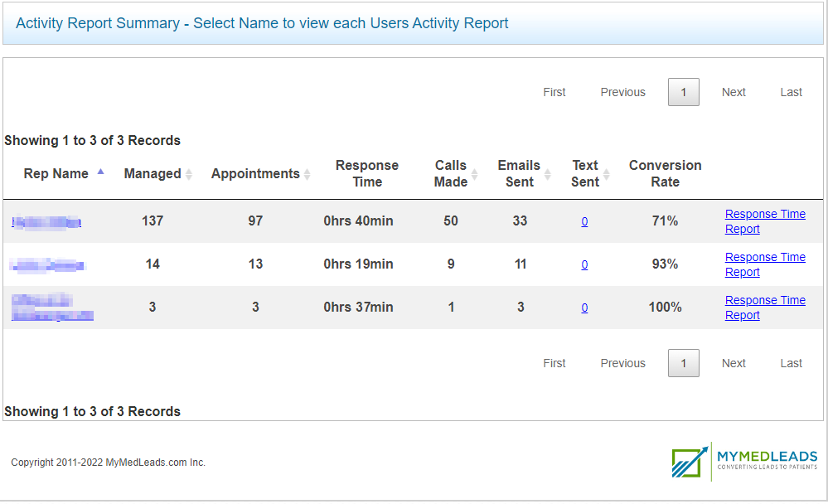
Task: Open Response Time Report for 93% conversion rep
Action: 764,264
